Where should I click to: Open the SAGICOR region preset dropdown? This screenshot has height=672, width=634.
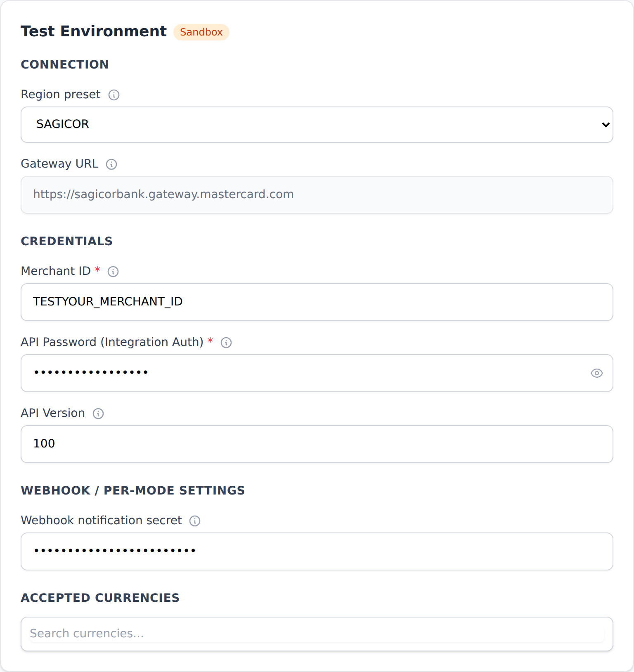coord(317,125)
